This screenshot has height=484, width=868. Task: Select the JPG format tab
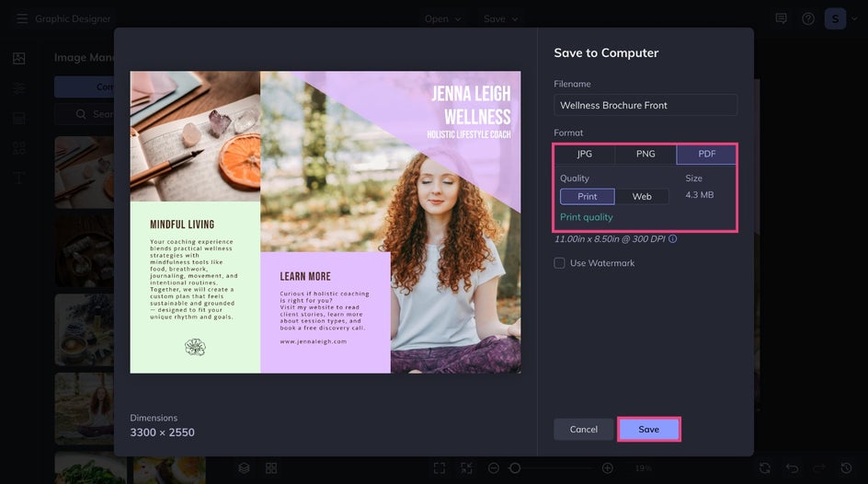585,154
